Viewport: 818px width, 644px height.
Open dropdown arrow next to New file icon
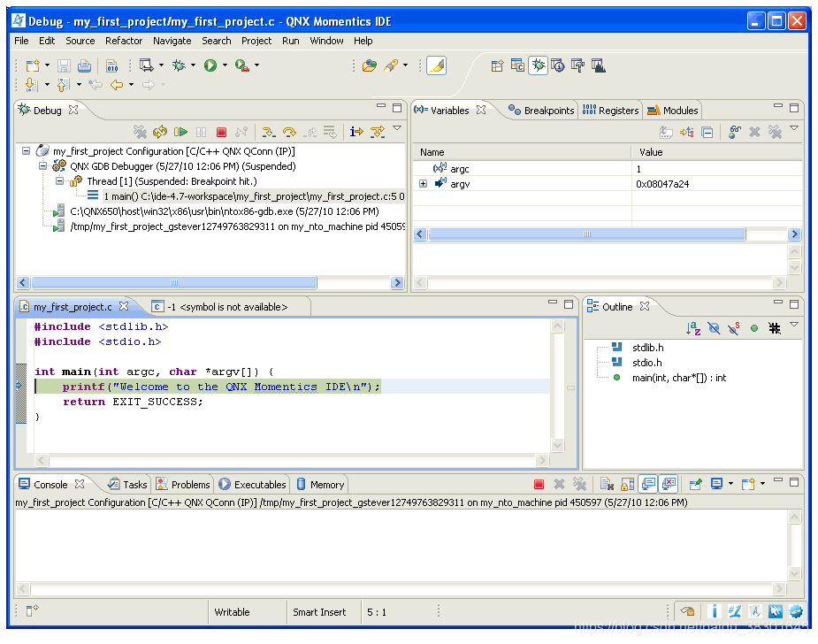tap(47, 65)
